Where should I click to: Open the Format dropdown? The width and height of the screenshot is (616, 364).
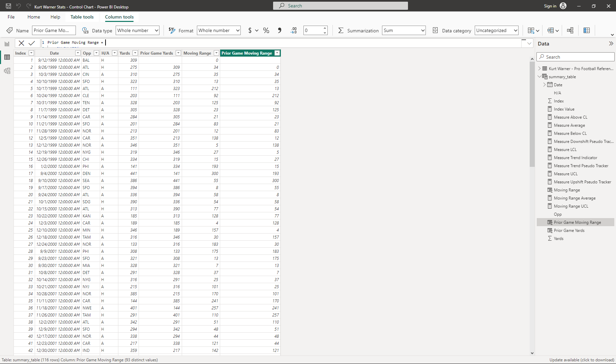[x=219, y=30]
